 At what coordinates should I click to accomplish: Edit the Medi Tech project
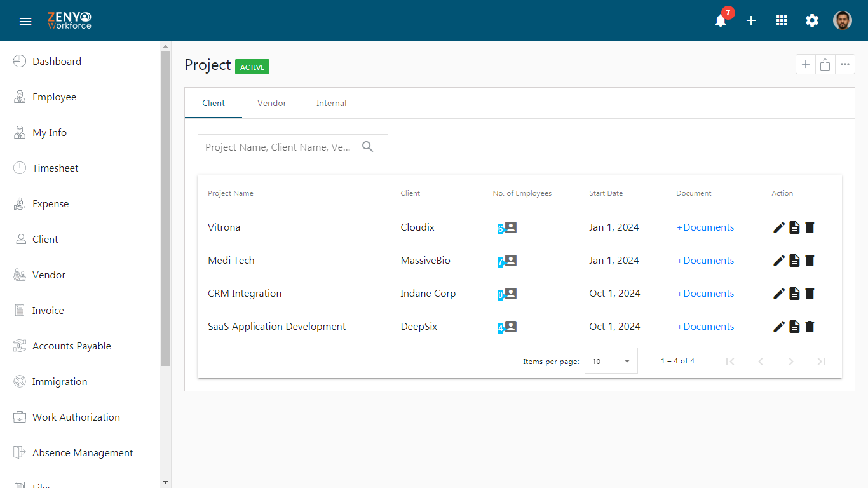click(779, 261)
